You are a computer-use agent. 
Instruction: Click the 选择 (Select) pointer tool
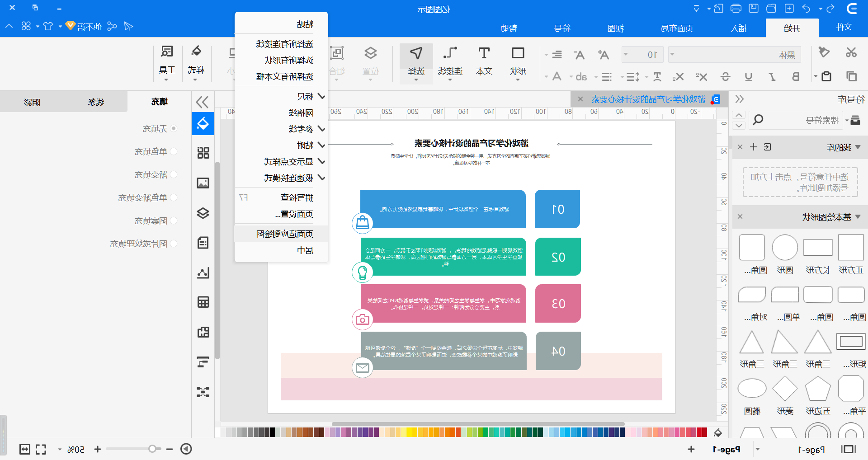click(x=416, y=63)
